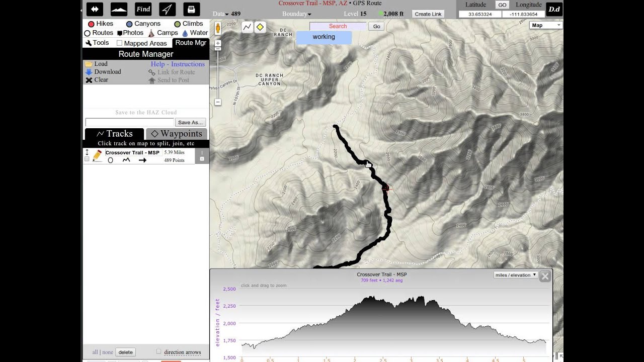Click the Latitude value field

pyautogui.click(x=479, y=14)
